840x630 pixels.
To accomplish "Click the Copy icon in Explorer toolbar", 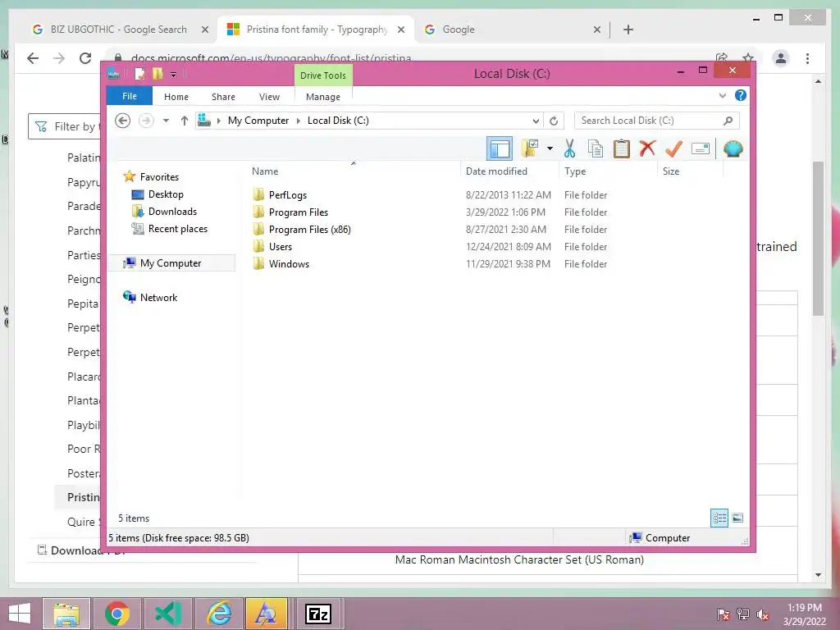I will click(x=596, y=148).
